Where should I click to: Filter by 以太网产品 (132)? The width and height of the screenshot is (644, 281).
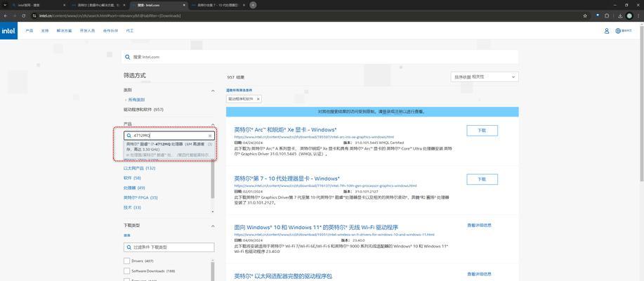pos(139,168)
